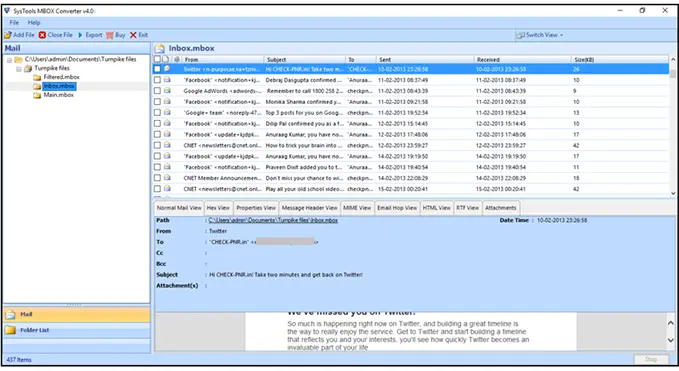The width and height of the screenshot is (679, 371).
Task: Click the SysTools app icon in title bar
Action: click(7, 10)
